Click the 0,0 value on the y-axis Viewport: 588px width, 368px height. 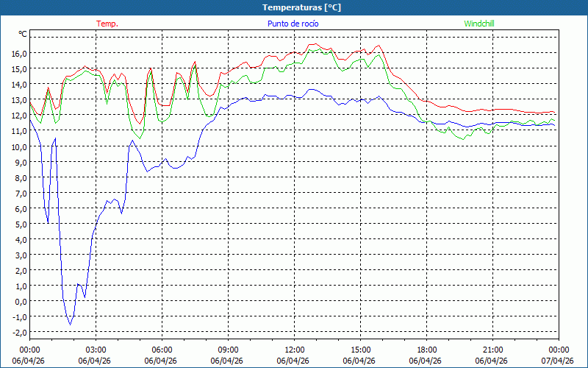(21, 301)
